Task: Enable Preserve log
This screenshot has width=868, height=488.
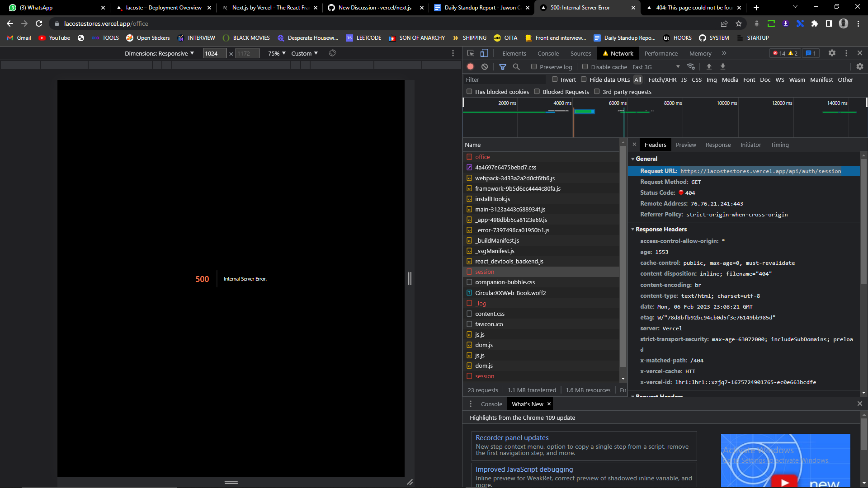Action: [x=534, y=66]
